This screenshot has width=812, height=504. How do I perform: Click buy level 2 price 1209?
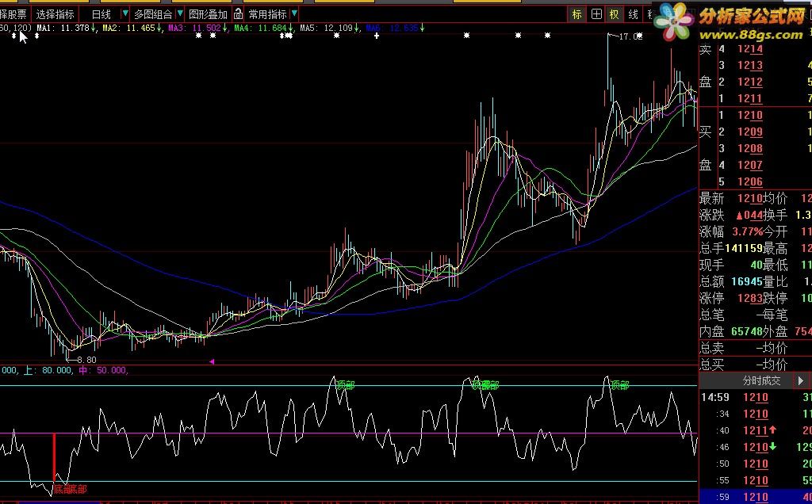point(750,132)
